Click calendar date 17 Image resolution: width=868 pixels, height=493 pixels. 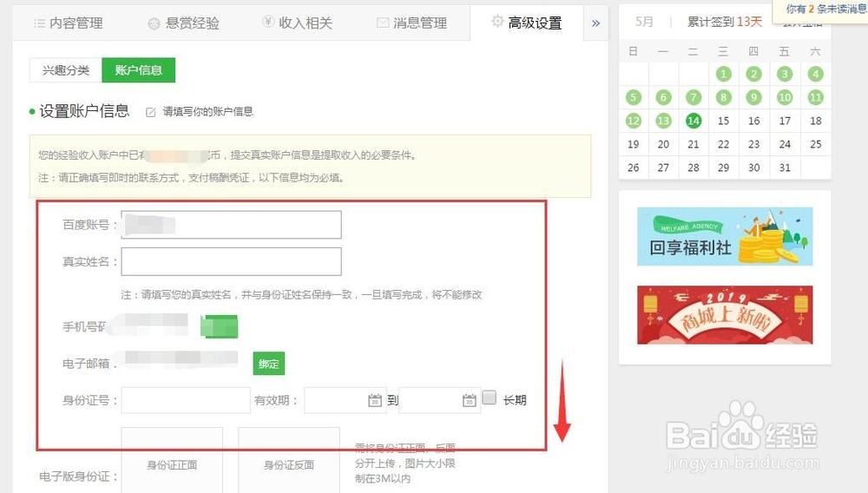click(785, 121)
